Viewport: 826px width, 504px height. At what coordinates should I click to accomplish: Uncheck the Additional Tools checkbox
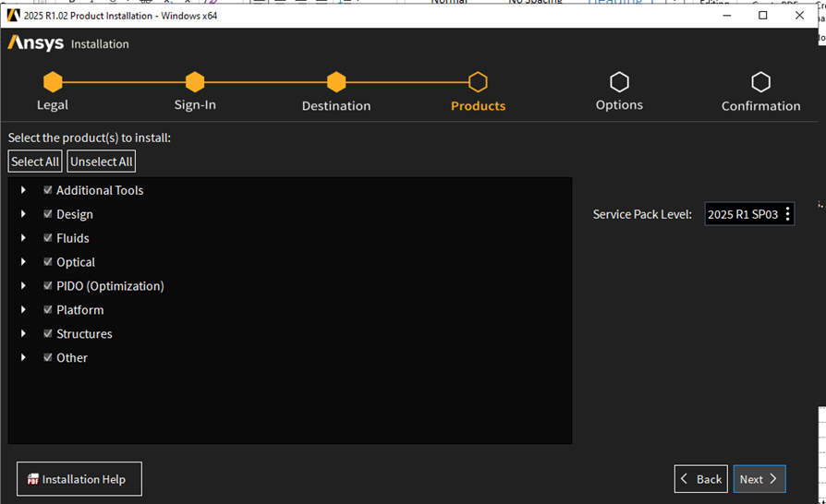coord(48,190)
